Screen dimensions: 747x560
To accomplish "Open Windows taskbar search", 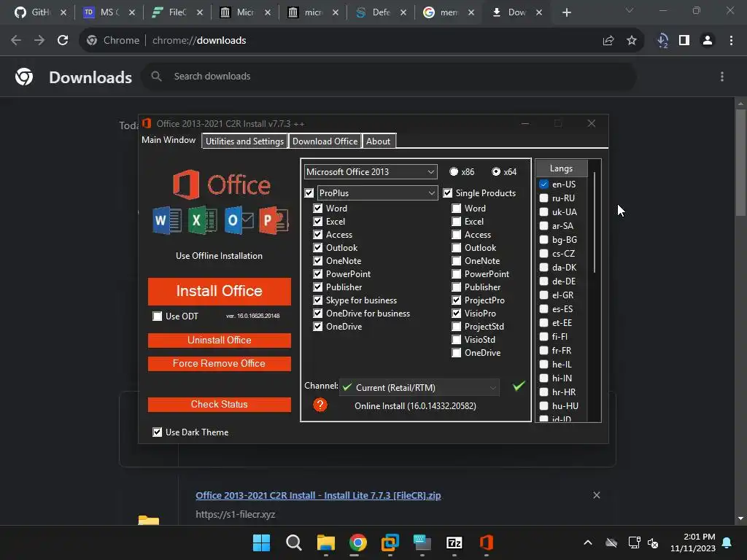I will (294, 542).
